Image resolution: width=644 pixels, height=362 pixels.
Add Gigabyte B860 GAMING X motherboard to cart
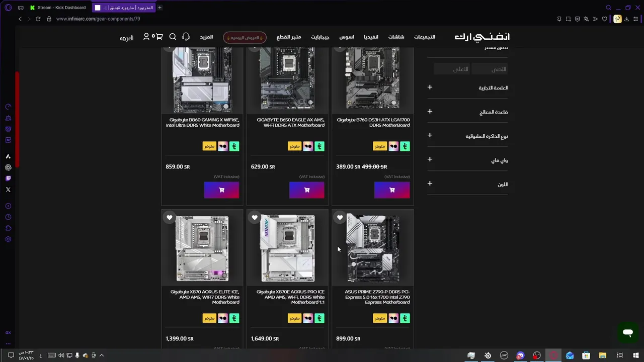pyautogui.click(x=221, y=190)
